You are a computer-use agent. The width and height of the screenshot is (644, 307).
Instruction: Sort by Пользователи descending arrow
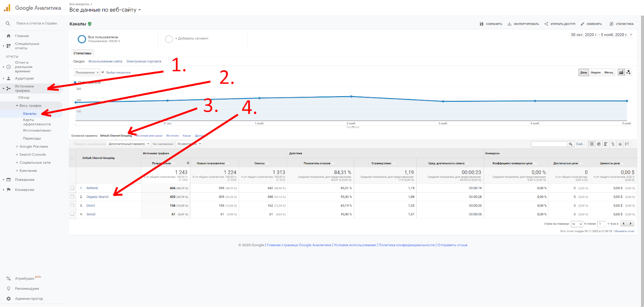188,163
